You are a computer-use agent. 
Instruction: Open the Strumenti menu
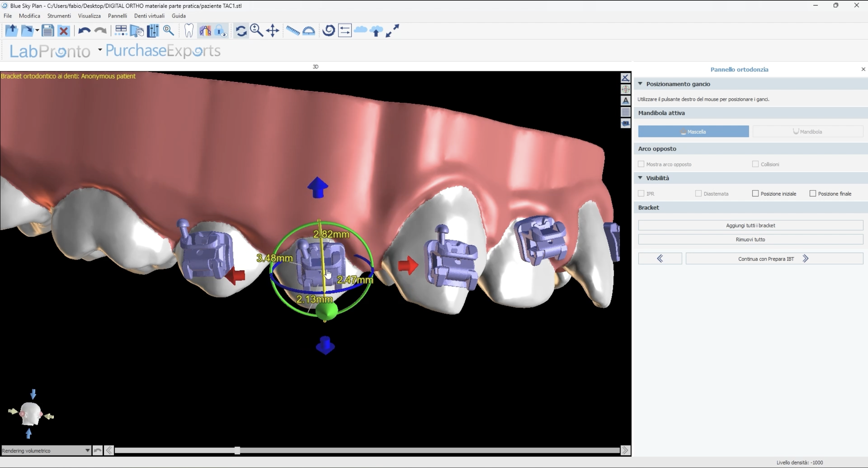(59, 16)
